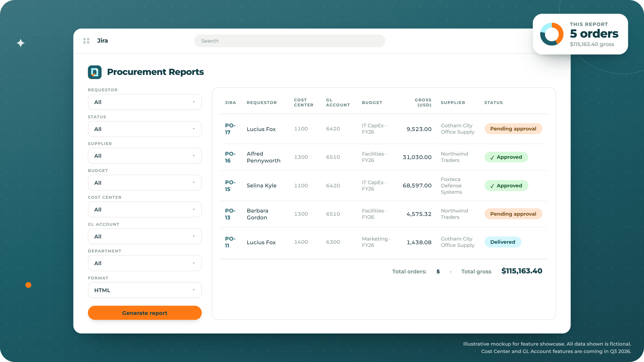Expand the Department filter dropdown
This screenshot has height=362, width=644.
tap(145, 263)
